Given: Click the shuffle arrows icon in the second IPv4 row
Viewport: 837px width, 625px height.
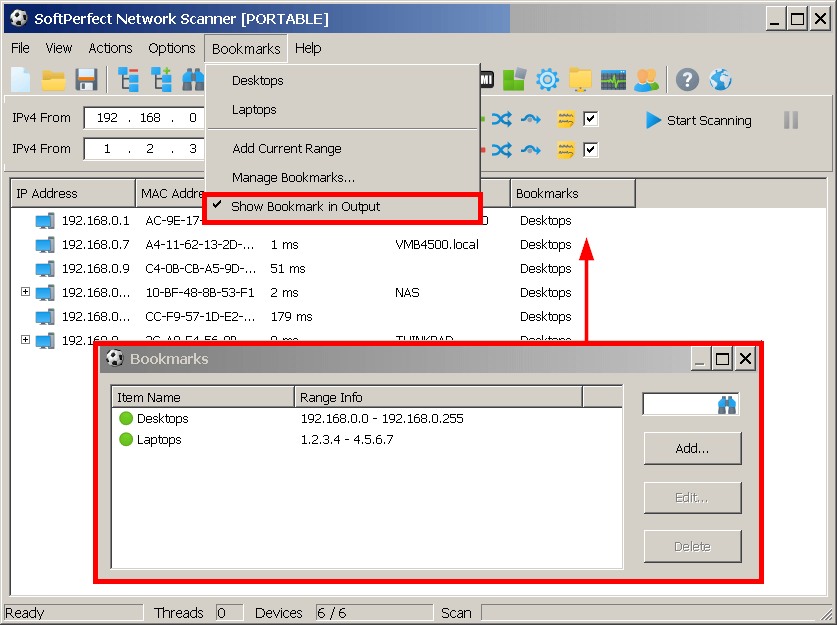Looking at the screenshot, I should (501, 150).
